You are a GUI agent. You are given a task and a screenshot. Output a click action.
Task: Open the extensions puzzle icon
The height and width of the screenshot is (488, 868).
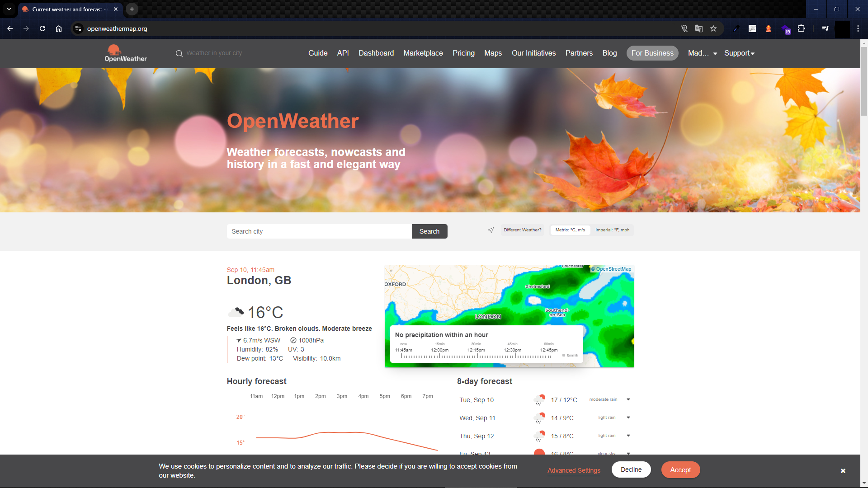(801, 28)
